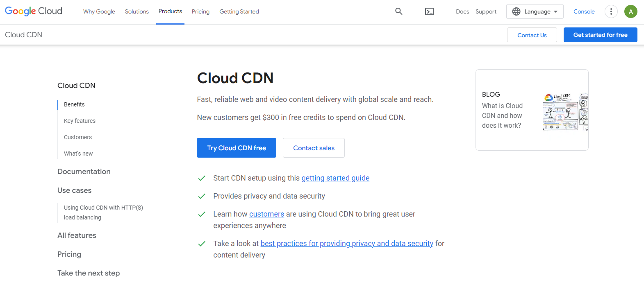Open the Language dropdown arrow
Viewport: 644px width, 287px height.
point(555,11)
